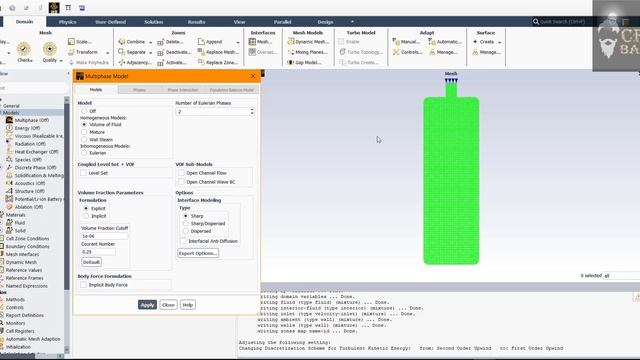Click the Transform mesh icon

pyautogui.click(x=71, y=52)
